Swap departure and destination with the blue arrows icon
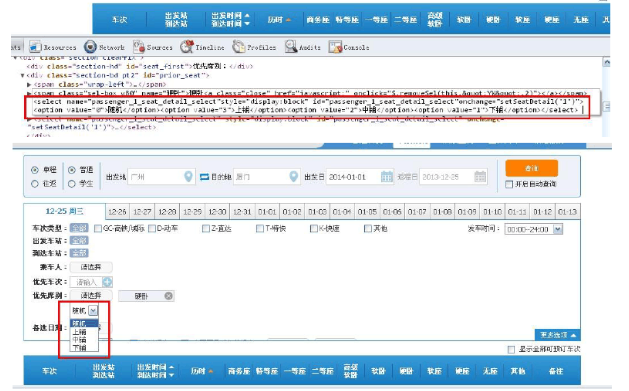The image size is (629, 391). (x=204, y=176)
